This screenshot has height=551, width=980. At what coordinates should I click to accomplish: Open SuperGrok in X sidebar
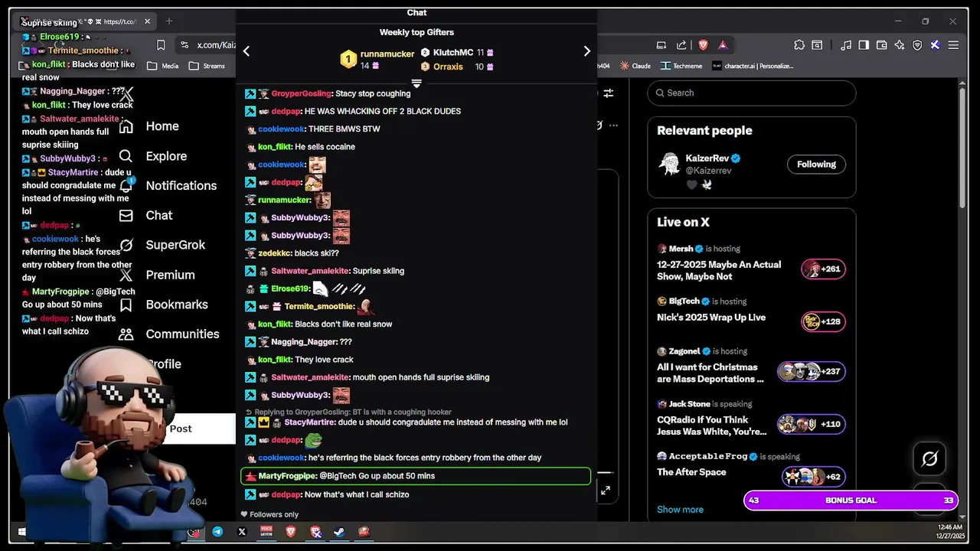(x=175, y=245)
